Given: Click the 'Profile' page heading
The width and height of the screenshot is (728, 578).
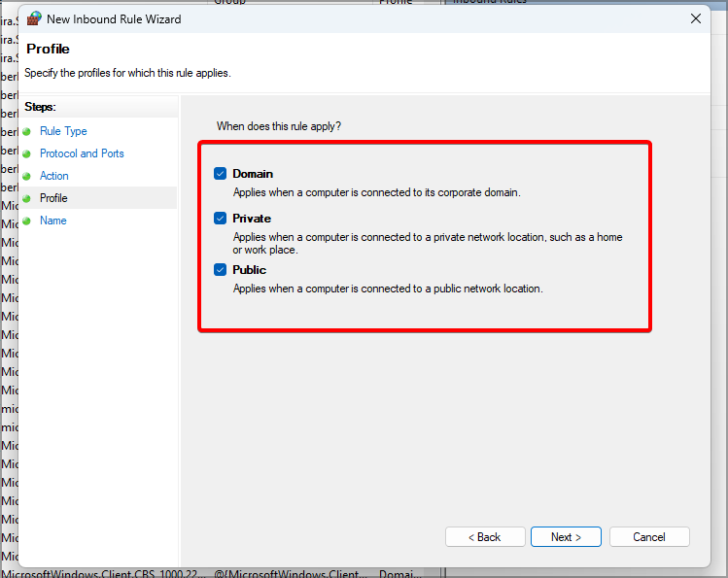Looking at the screenshot, I should coord(48,49).
